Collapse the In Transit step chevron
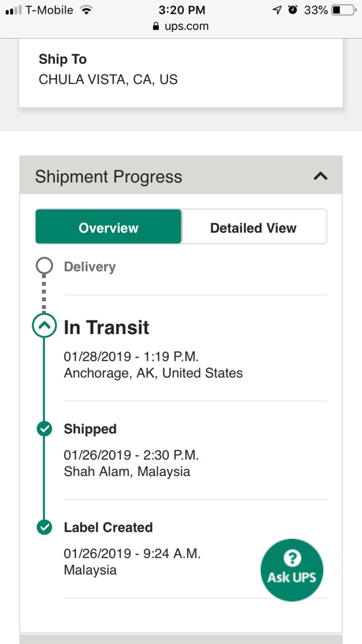This screenshot has width=362, height=644. click(44, 326)
